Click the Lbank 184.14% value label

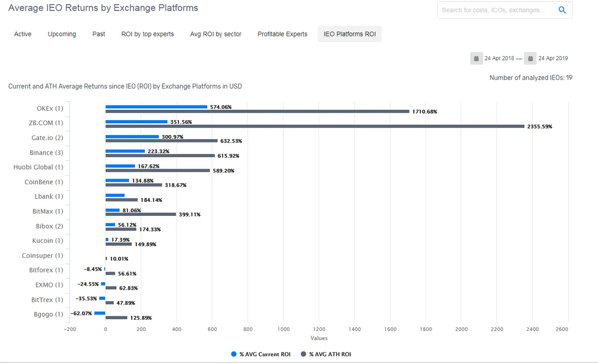pyautogui.click(x=151, y=200)
